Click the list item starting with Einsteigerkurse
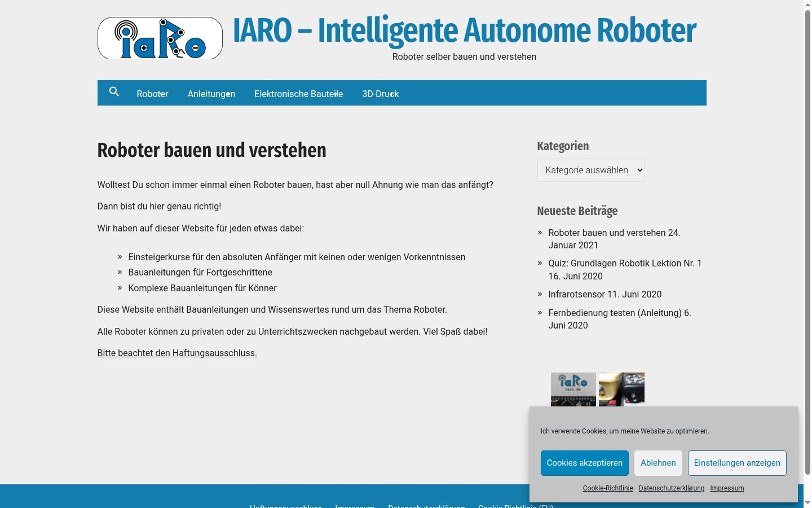The image size is (812, 508). pos(297,257)
